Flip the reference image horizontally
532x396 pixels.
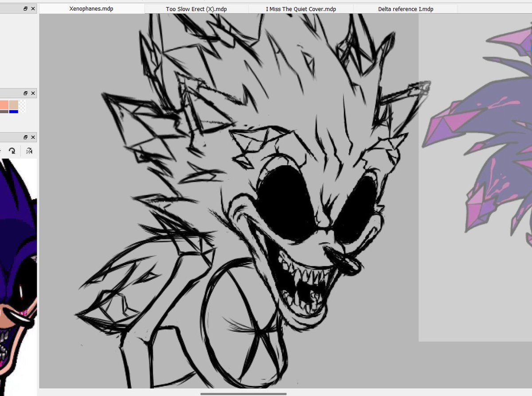(29, 151)
